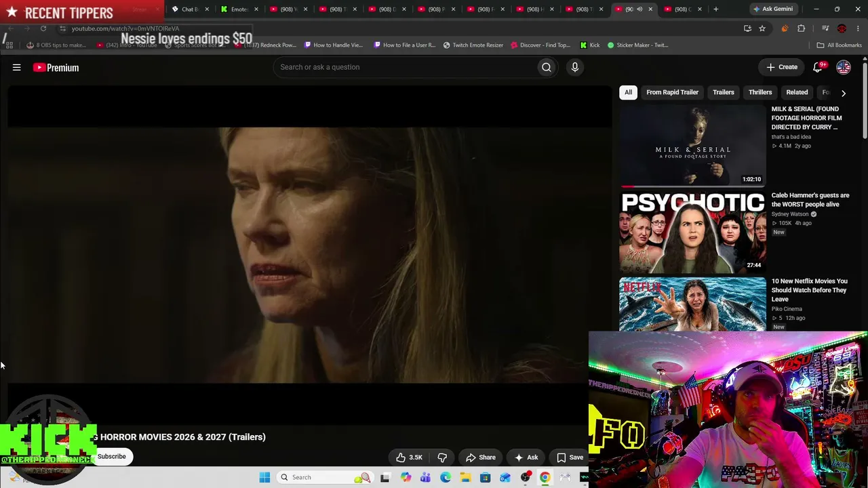This screenshot has height=488, width=868.
Task: Click the Create button
Action: pyautogui.click(x=782, y=67)
